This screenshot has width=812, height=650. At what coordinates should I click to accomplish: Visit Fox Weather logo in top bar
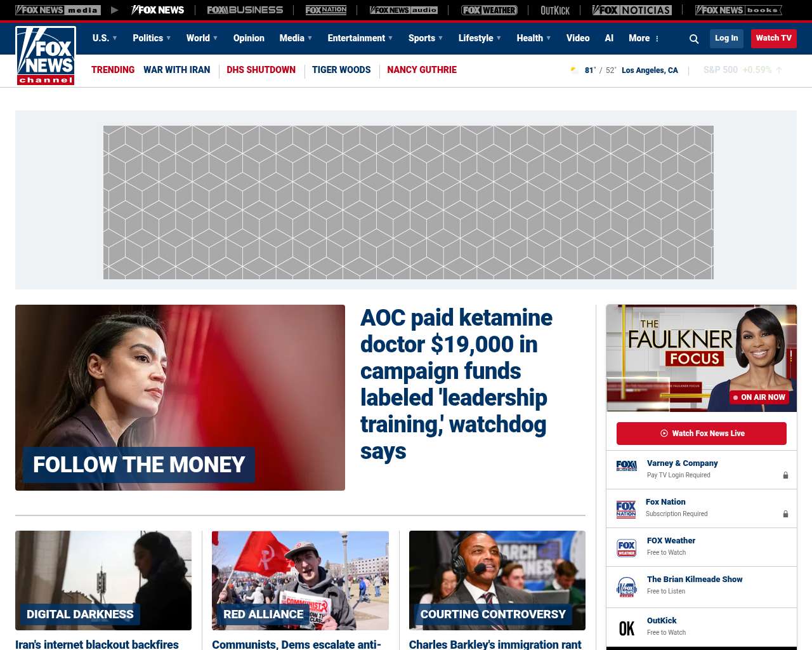pos(489,10)
